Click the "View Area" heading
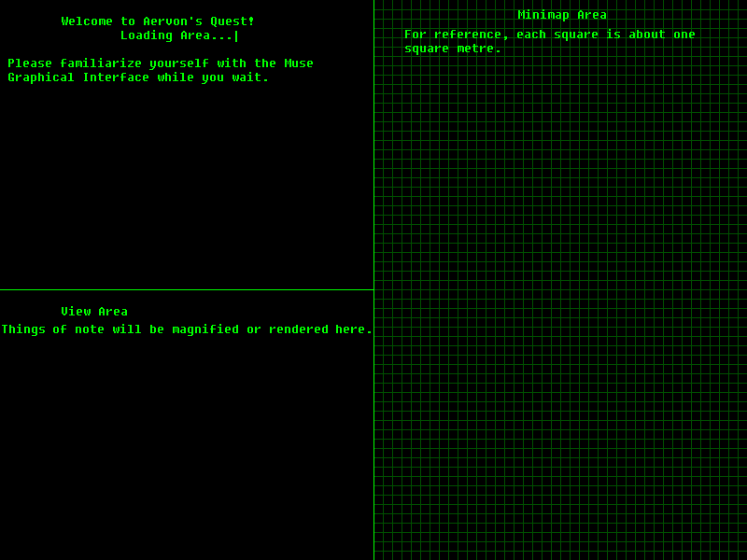This screenshot has width=747, height=560. 94,312
